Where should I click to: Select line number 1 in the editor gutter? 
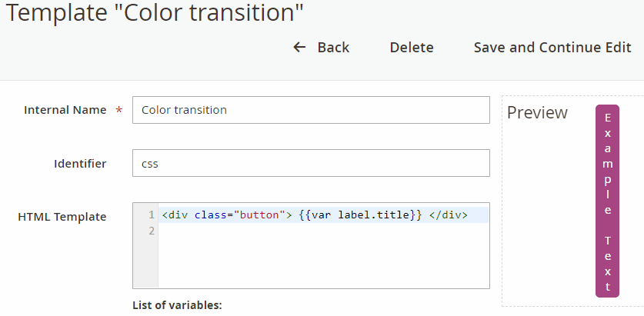(151, 215)
